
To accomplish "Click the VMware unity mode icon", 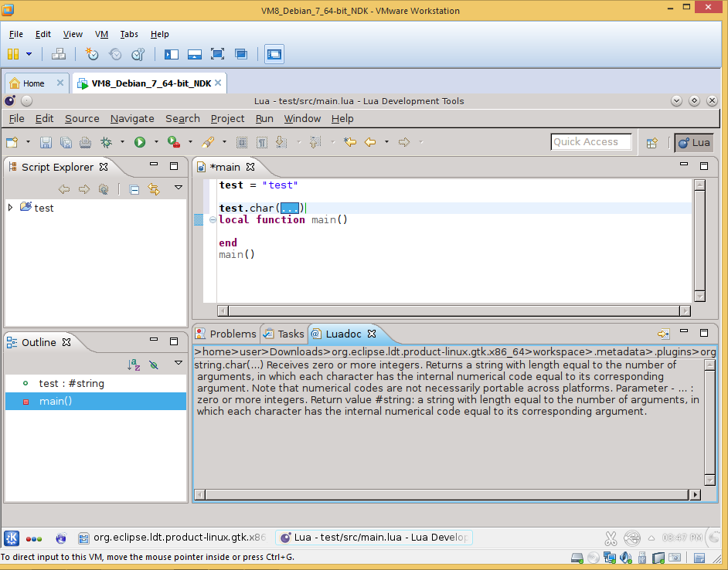I will [x=241, y=54].
